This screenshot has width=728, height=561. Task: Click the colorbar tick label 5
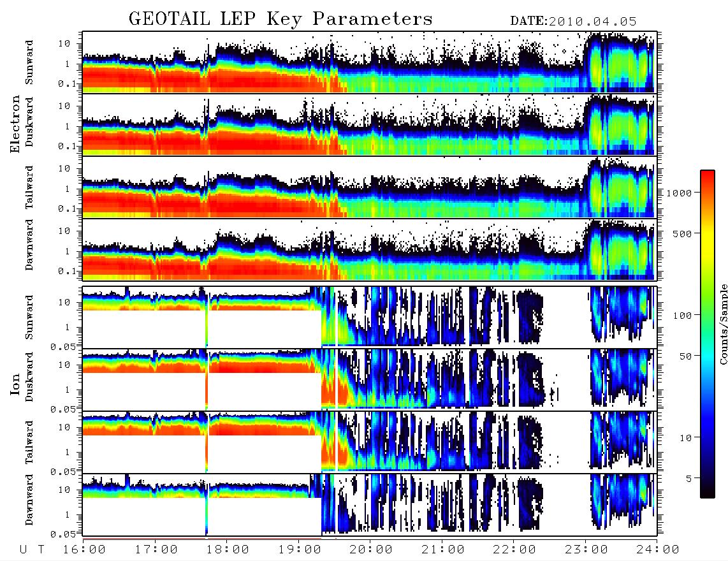pos(688,478)
